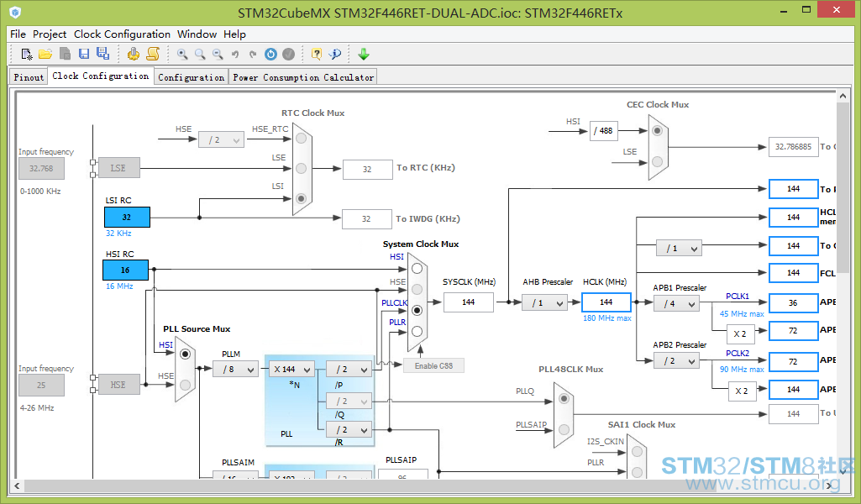
Task: Click the horizontal scrollbar left arrow
Action: pos(17,486)
